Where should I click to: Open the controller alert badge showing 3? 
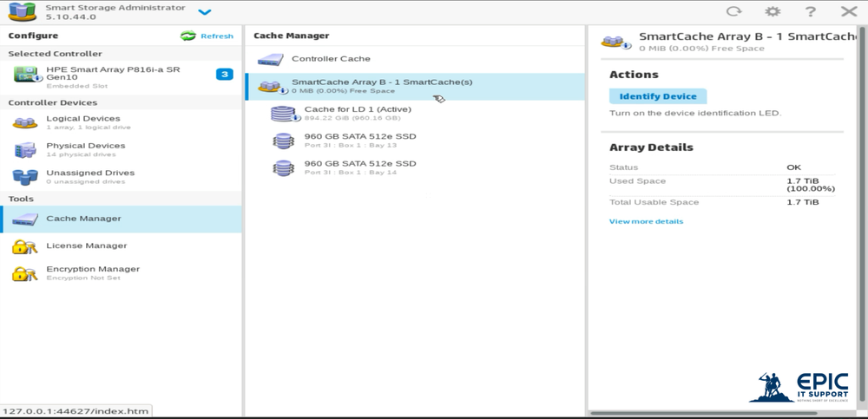pyautogui.click(x=224, y=74)
